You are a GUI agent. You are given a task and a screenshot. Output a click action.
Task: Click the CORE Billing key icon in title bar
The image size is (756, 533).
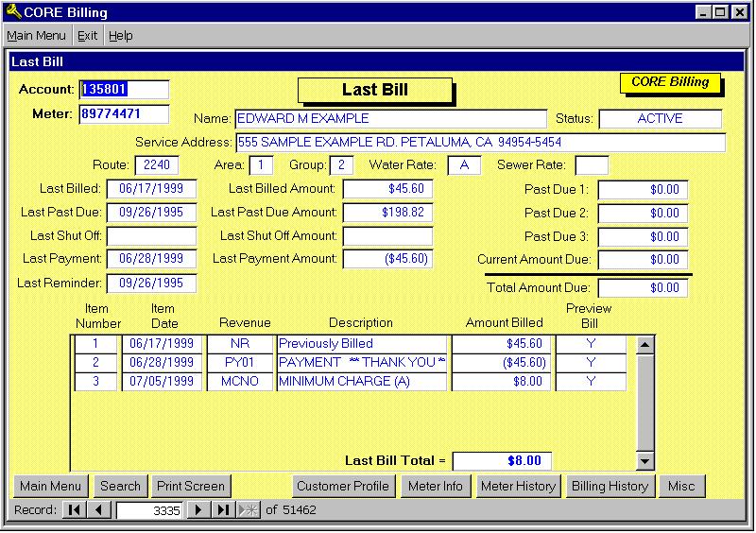13,11
